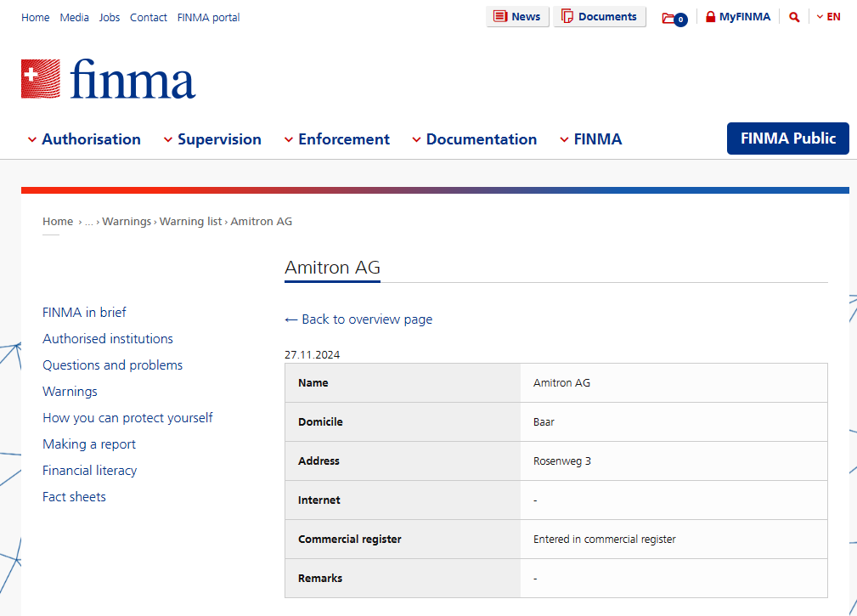
Task: Open the search magnifier icon
Action: [794, 17]
